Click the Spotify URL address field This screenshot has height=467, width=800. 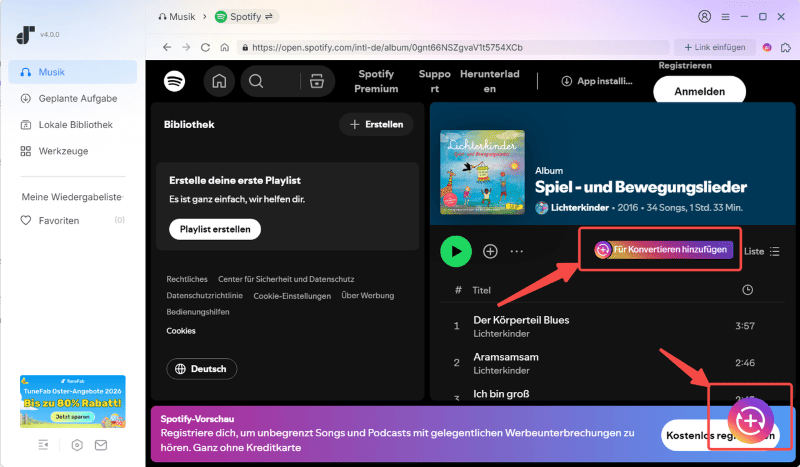point(453,47)
